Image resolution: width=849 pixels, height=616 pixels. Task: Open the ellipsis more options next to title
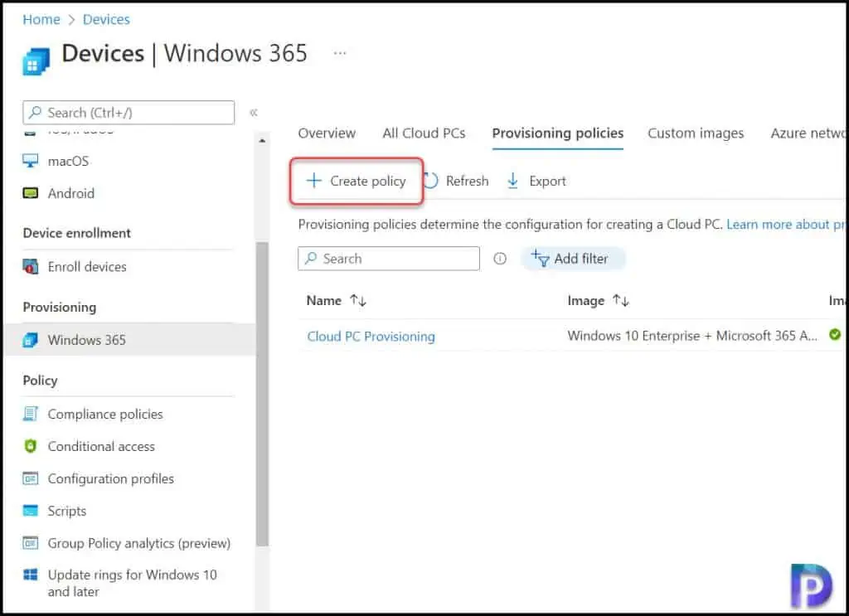pyautogui.click(x=339, y=53)
